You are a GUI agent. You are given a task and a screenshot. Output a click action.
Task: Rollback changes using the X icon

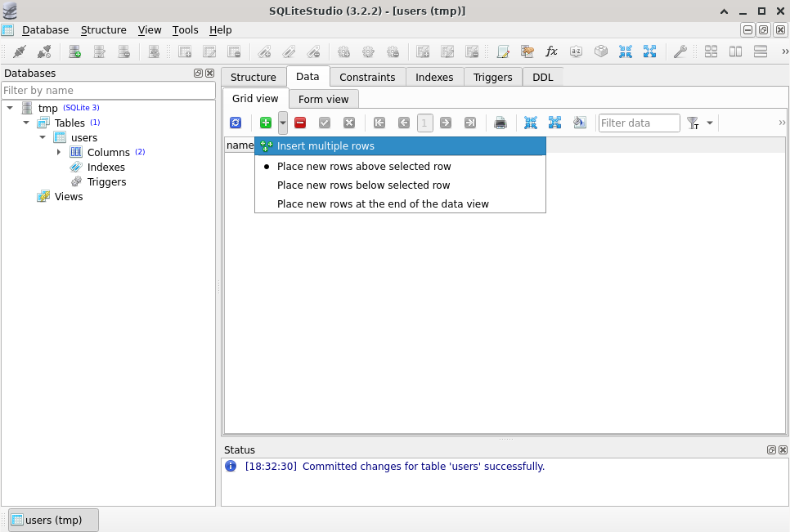click(x=349, y=123)
